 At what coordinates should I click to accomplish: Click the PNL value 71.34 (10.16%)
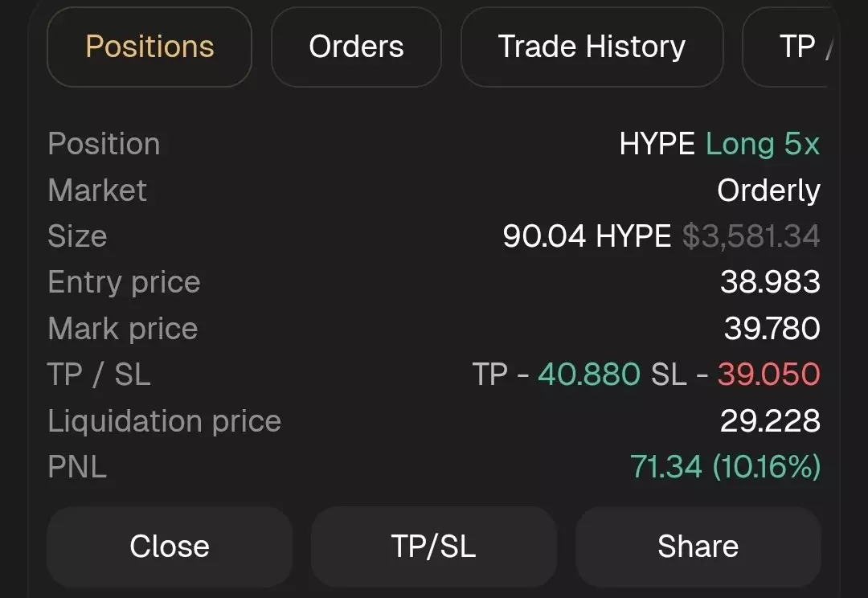tap(725, 467)
